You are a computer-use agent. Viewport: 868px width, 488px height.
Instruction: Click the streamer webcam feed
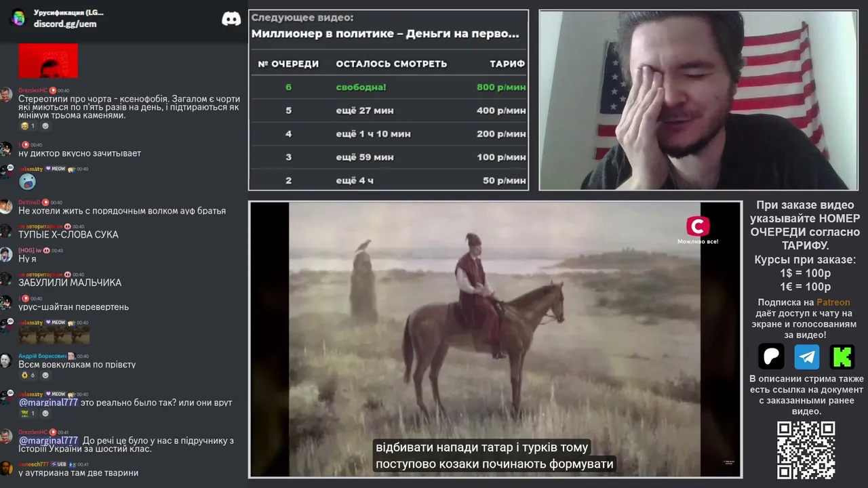[698, 100]
